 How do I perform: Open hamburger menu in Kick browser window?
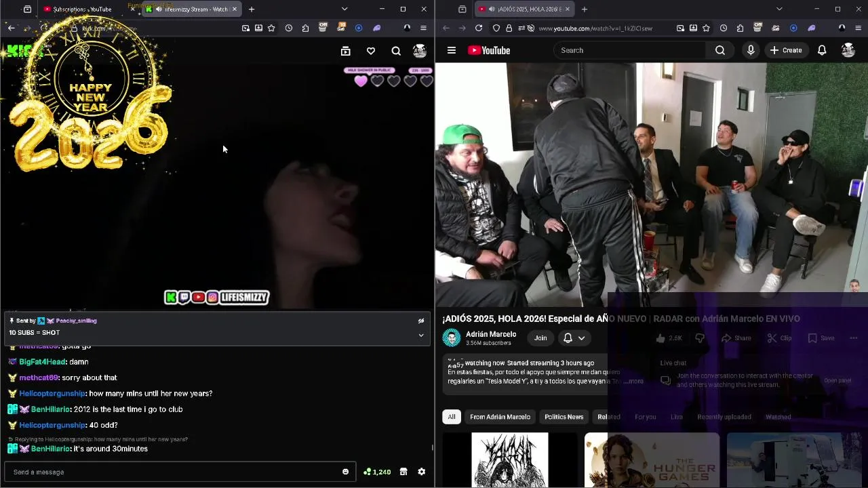point(423,28)
